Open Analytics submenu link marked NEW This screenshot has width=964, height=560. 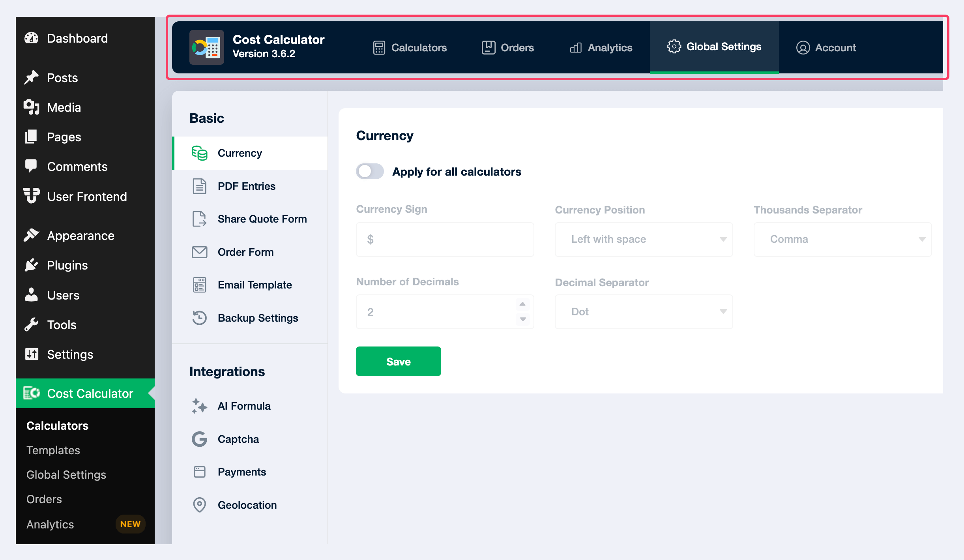[x=50, y=524]
